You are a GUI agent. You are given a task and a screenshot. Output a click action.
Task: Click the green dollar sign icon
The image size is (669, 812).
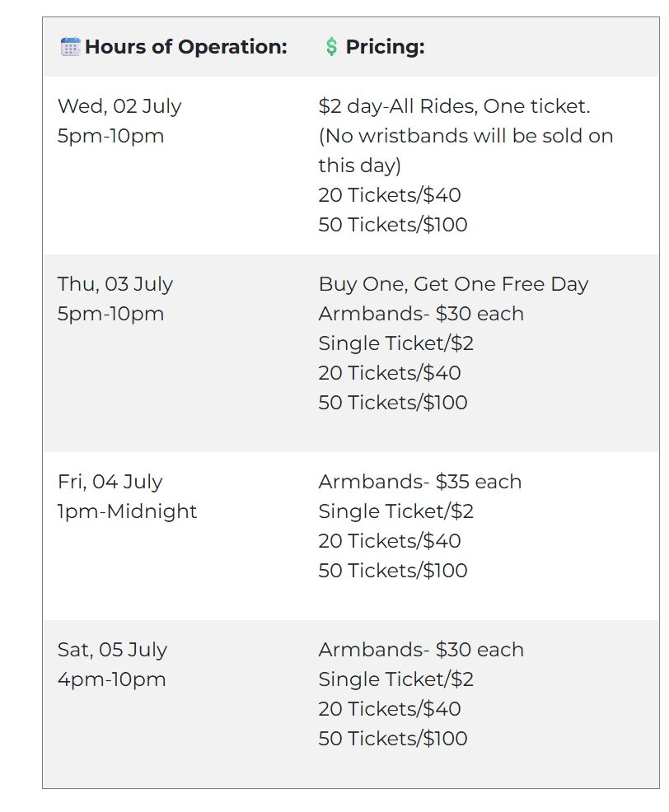point(331,47)
